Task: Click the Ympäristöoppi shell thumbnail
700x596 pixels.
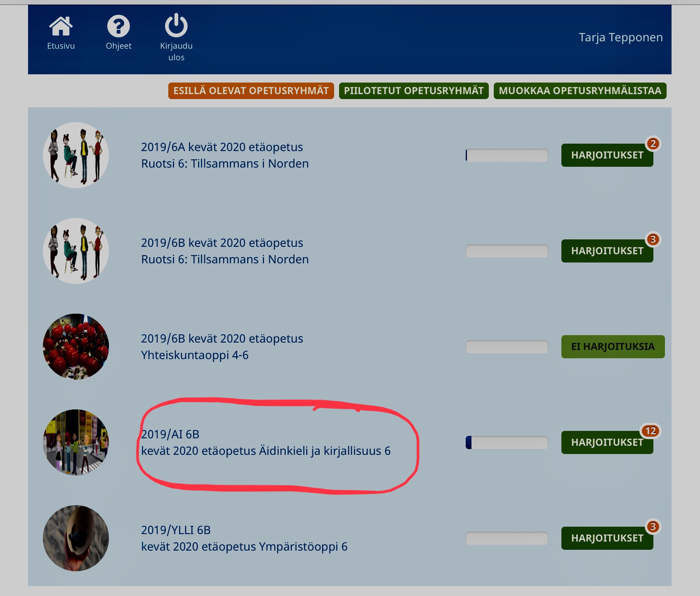Action: [76, 538]
